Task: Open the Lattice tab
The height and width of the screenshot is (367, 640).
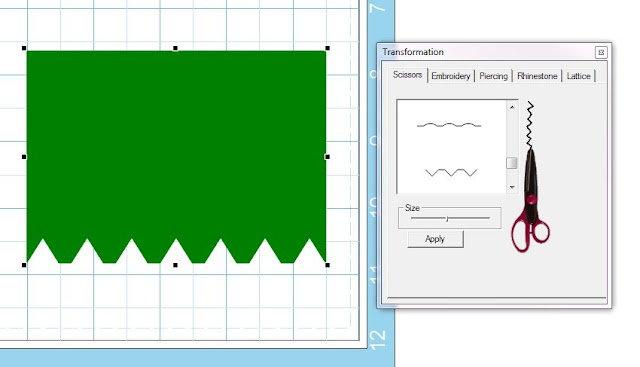Action: [578, 76]
